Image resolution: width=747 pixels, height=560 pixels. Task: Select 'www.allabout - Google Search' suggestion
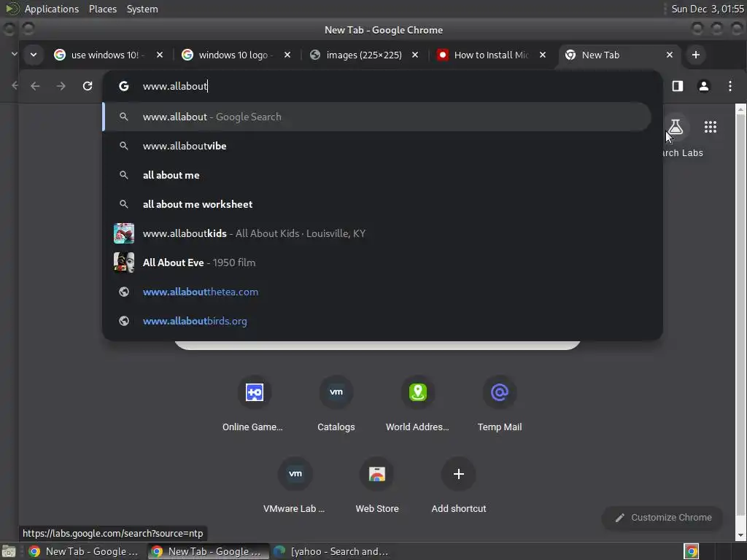coord(377,117)
